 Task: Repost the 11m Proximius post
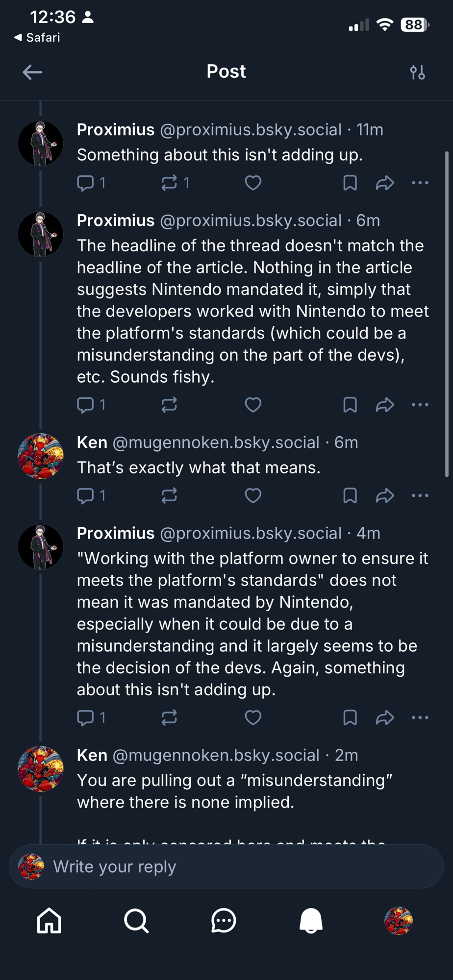(169, 183)
